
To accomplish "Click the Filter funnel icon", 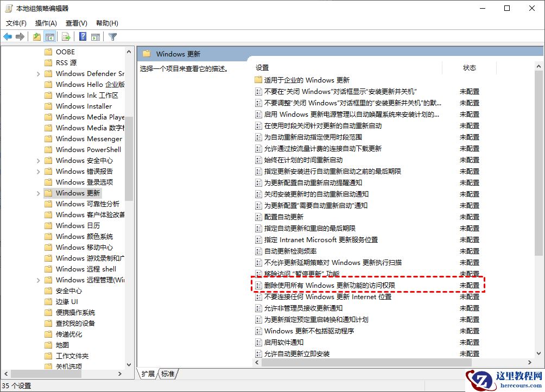I will coord(112,36).
